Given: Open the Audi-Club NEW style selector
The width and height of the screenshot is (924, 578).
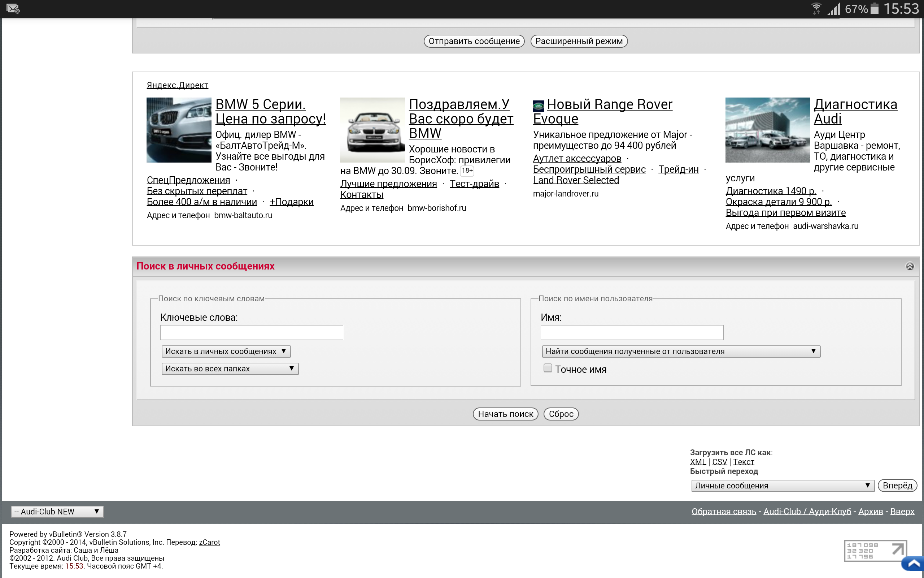Looking at the screenshot, I should point(57,512).
